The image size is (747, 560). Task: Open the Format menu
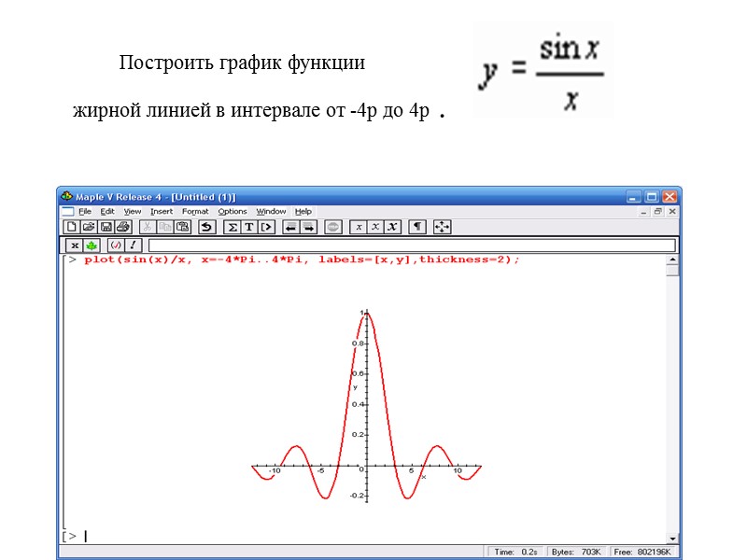tap(195, 212)
